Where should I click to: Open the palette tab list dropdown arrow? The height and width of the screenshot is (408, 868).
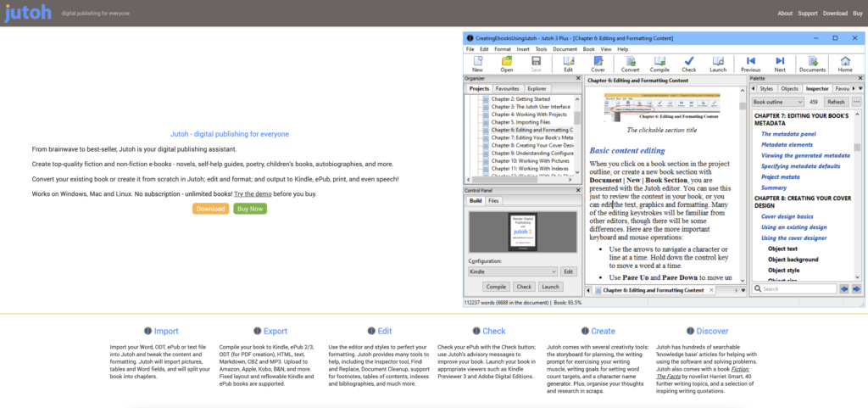coord(860,88)
